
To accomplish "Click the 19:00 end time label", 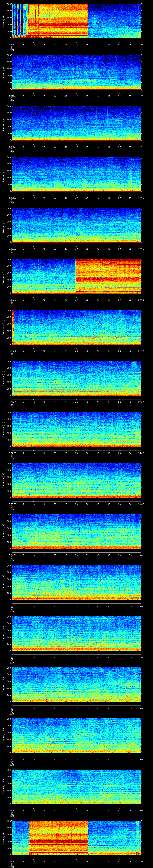I will (141, 249).
